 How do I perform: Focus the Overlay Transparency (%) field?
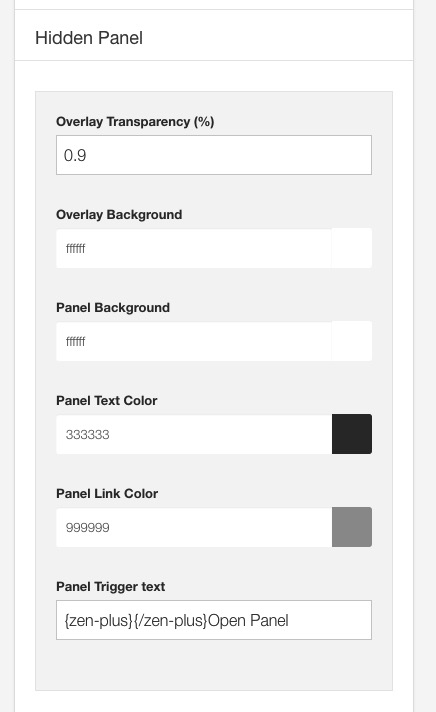pyautogui.click(x=214, y=155)
